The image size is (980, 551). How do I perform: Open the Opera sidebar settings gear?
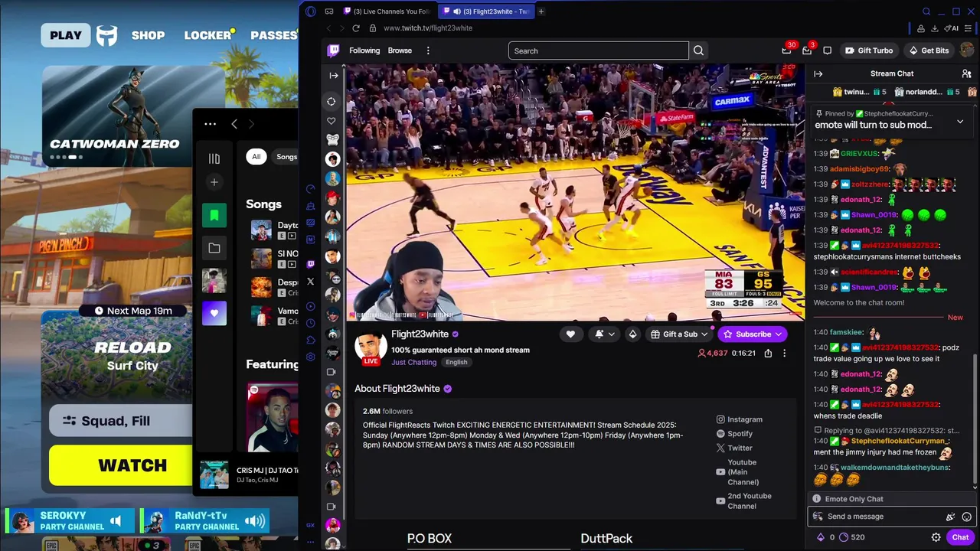click(x=310, y=357)
